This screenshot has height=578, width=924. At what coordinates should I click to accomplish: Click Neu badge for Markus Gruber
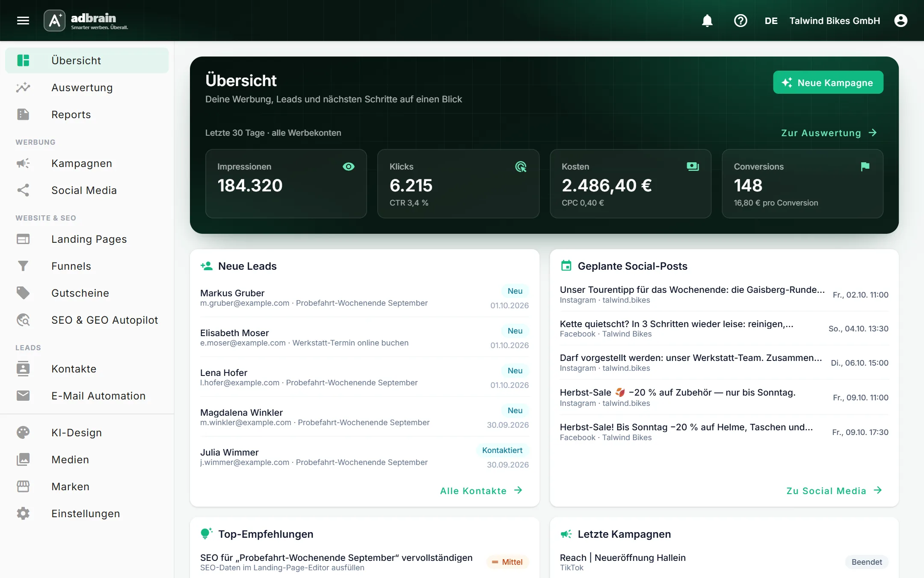(x=515, y=291)
